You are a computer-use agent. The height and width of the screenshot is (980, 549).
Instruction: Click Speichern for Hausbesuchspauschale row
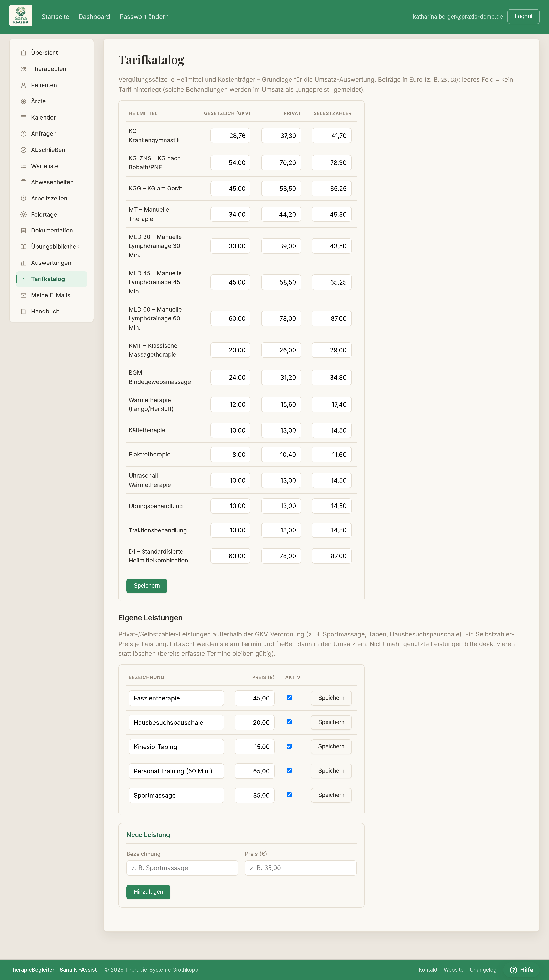331,722
